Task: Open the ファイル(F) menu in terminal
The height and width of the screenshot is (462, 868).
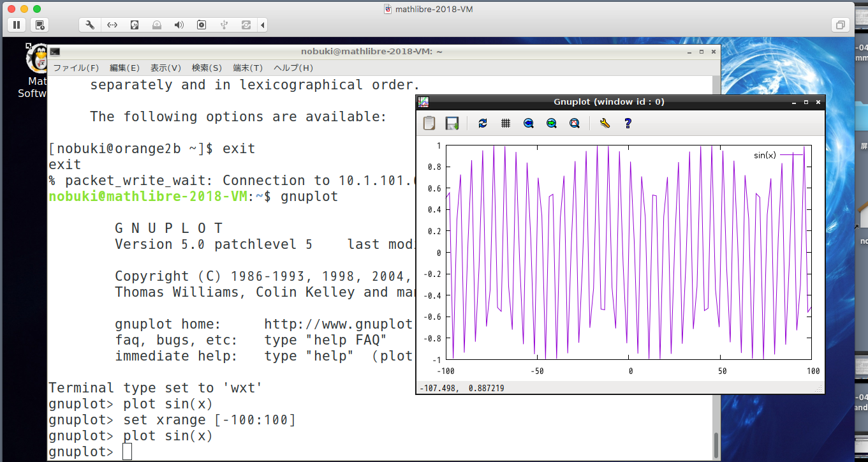Action: click(x=76, y=68)
